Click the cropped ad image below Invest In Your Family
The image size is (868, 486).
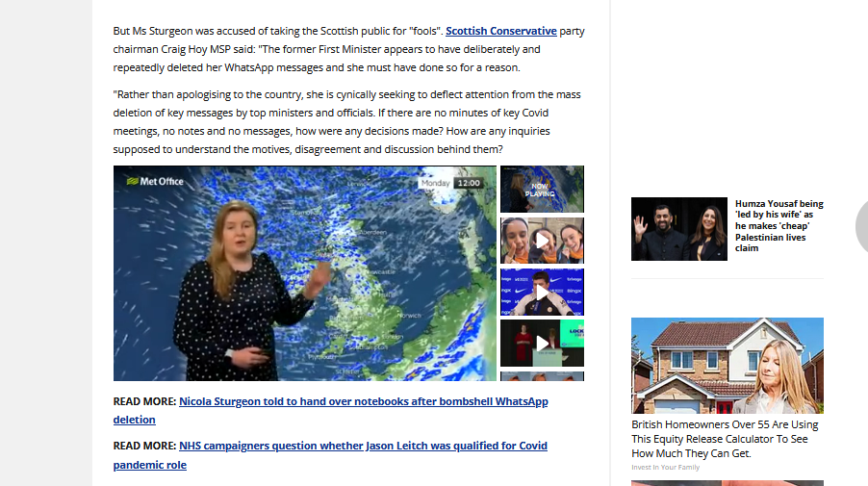tap(728, 483)
